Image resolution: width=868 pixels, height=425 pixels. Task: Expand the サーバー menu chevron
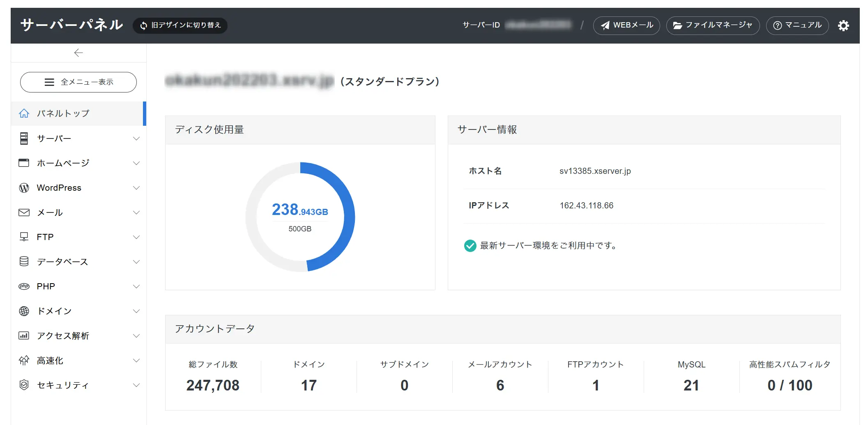pyautogui.click(x=136, y=139)
